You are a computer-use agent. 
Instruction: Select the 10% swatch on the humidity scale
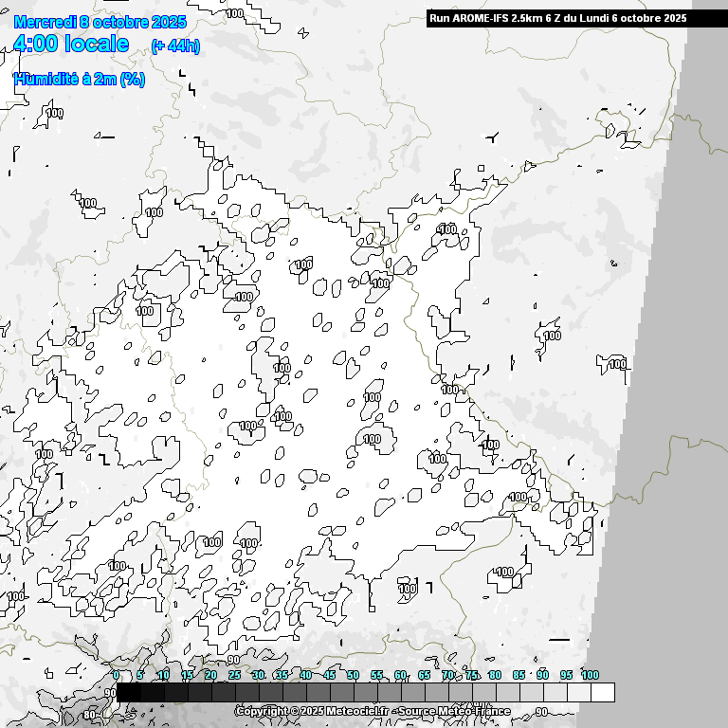(175, 693)
